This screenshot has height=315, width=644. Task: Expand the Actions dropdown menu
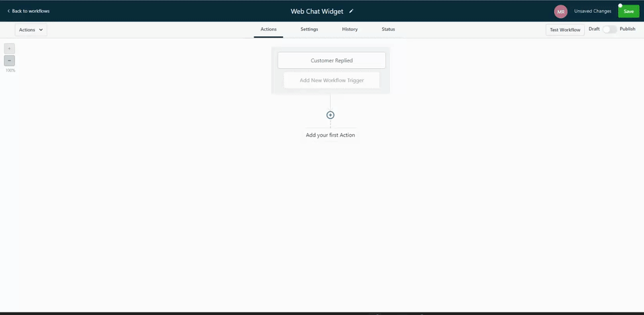(x=31, y=29)
